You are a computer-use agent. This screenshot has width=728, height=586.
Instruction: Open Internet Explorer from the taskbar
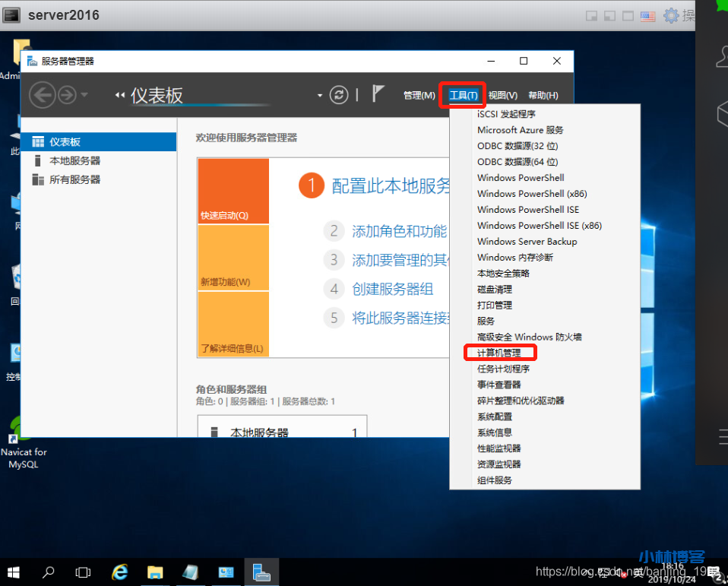(x=119, y=572)
